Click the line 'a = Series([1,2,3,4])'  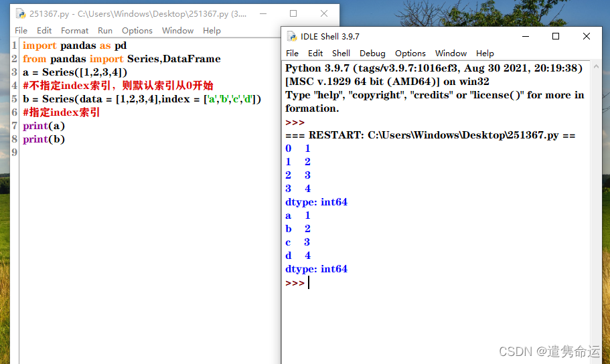click(x=75, y=72)
